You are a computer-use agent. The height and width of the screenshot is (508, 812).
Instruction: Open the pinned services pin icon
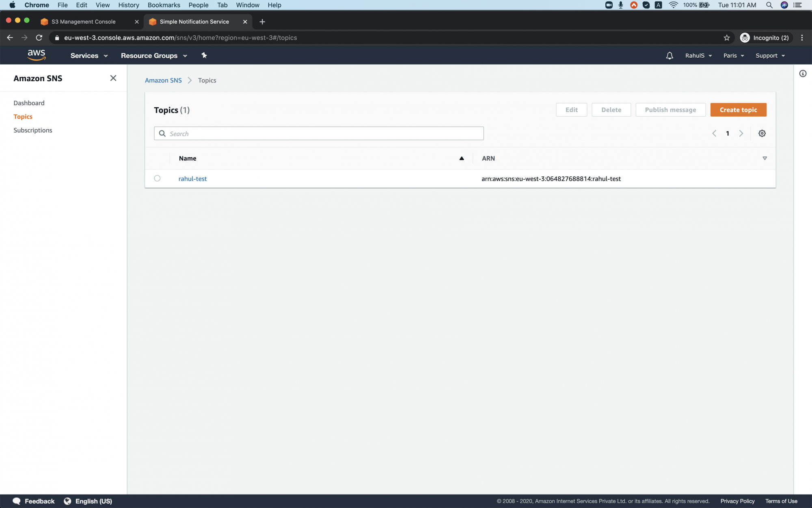(x=204, y=55)
